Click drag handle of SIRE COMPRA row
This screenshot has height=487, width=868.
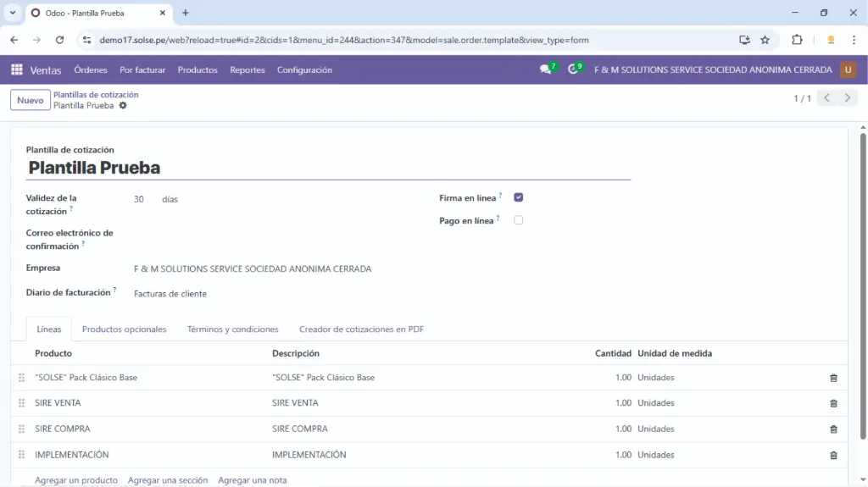(x=22, y=429)
